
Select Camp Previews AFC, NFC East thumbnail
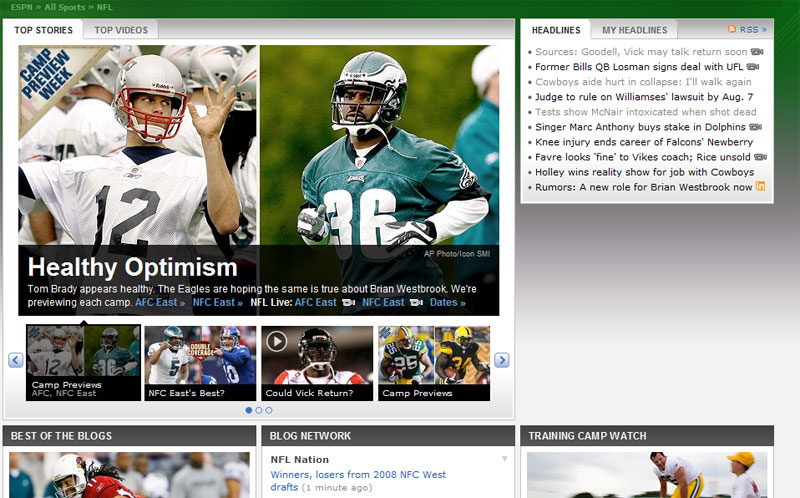(x=83, y=363)
